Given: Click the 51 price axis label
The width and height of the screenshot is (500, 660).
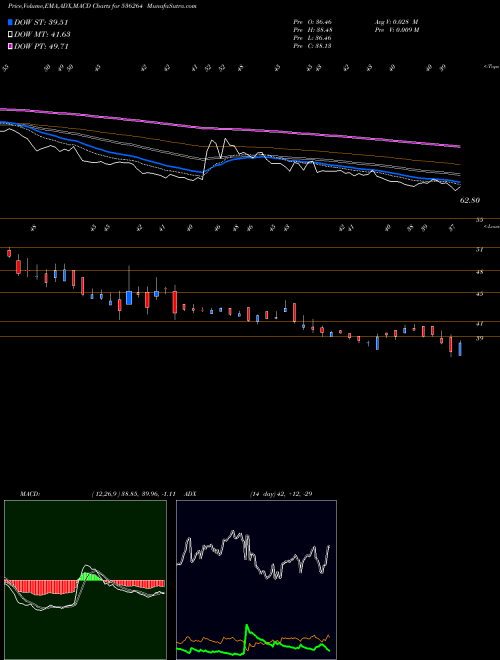Looking at the screenshot, I should (479, 250).
